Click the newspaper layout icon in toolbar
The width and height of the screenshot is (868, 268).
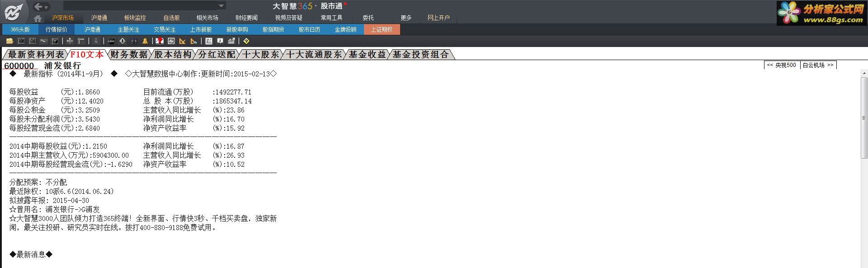pyautogui.click(x=209, y=41)
